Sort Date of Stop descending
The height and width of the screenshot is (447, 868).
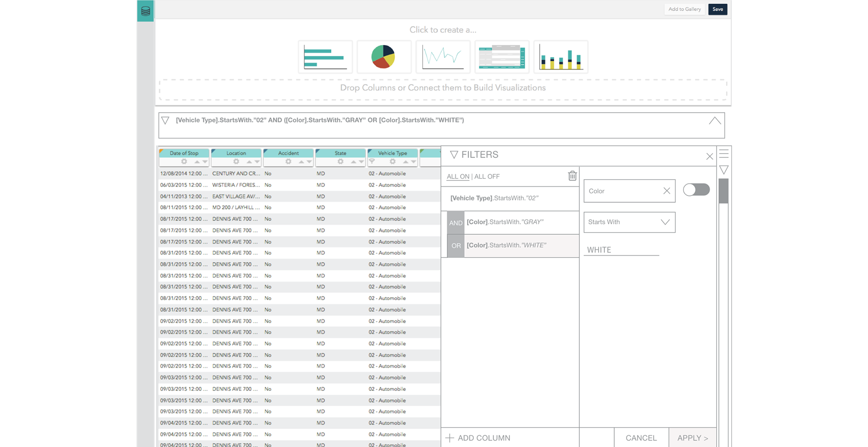pyautogui.click(x=205, y=162)
